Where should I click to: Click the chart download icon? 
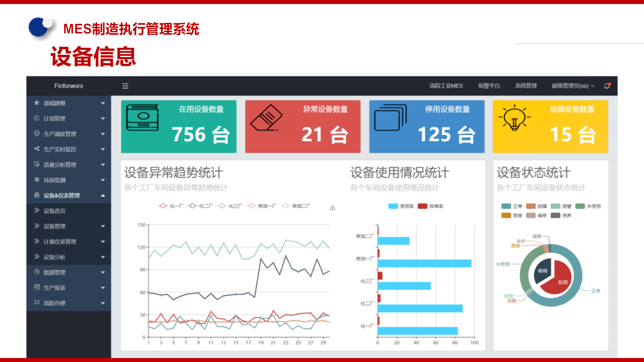point(332,207)
